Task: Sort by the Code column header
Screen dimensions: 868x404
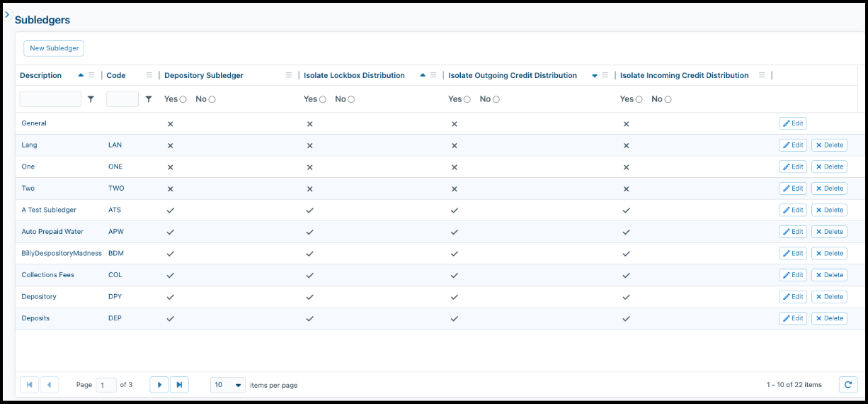Action: tap(116, 75)
